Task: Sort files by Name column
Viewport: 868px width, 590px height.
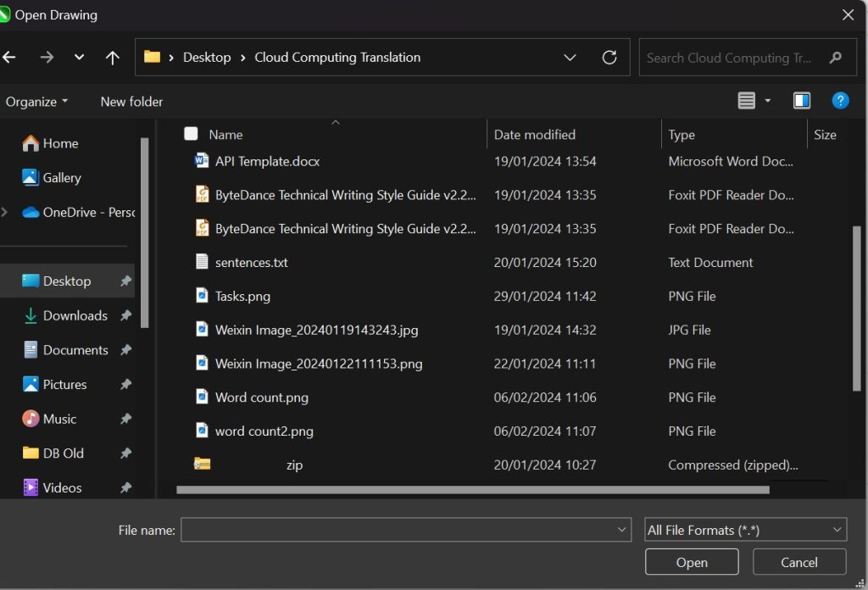Action: coord(225,135)
